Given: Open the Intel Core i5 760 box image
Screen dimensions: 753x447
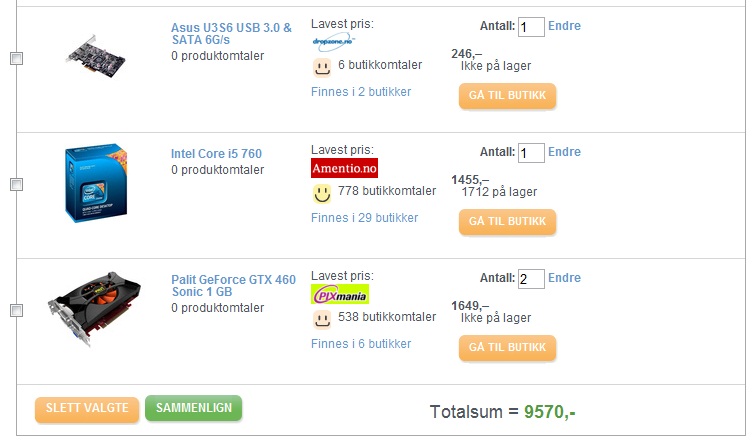Looking at the screenshot, I should tap(93, 185).
